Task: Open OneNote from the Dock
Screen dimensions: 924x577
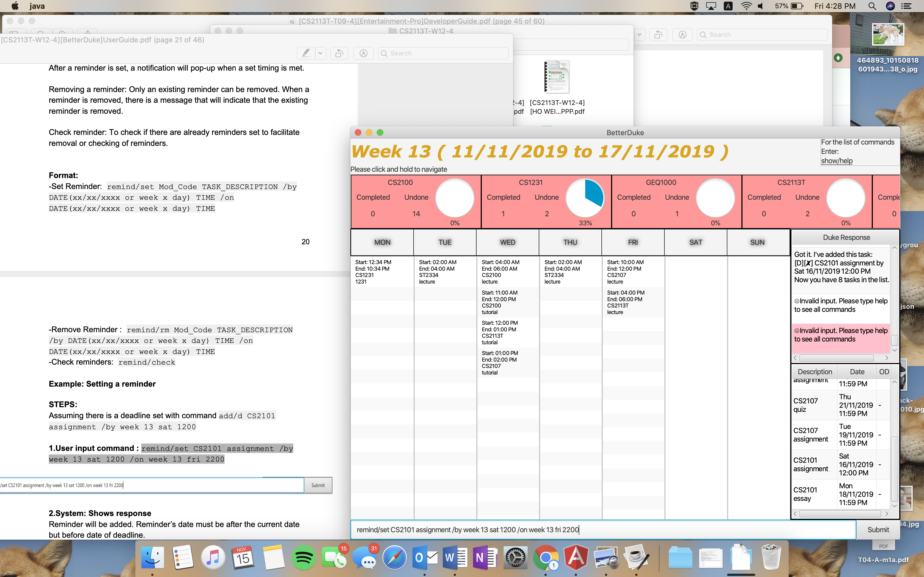Action: tap(485, 558)
